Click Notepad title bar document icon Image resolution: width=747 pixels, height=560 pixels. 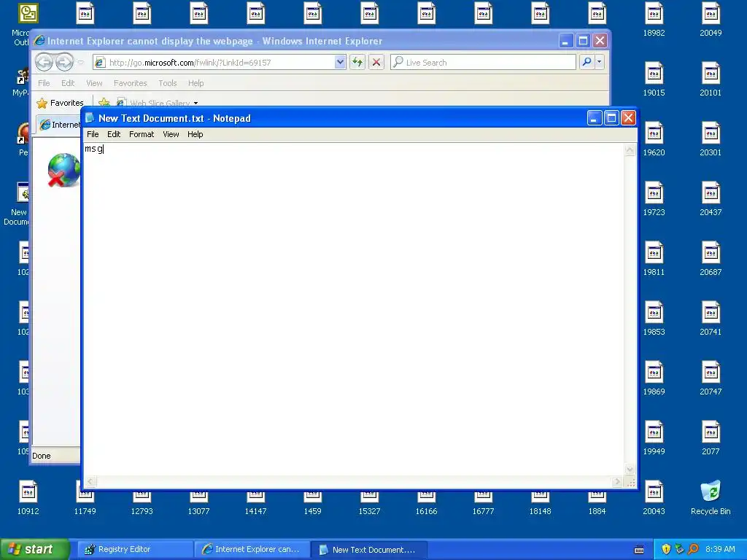click(x=90, y=117)
